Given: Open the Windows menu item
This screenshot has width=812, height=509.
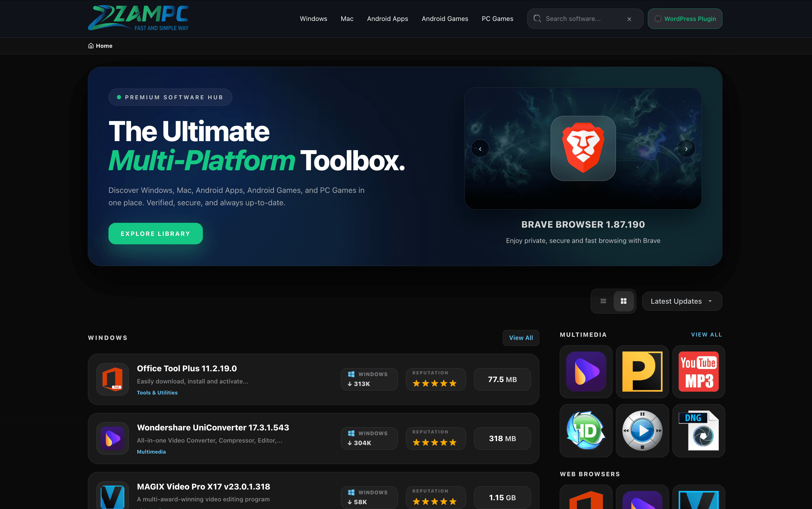Looking at the screenshot, I should (x=313, y=19).
